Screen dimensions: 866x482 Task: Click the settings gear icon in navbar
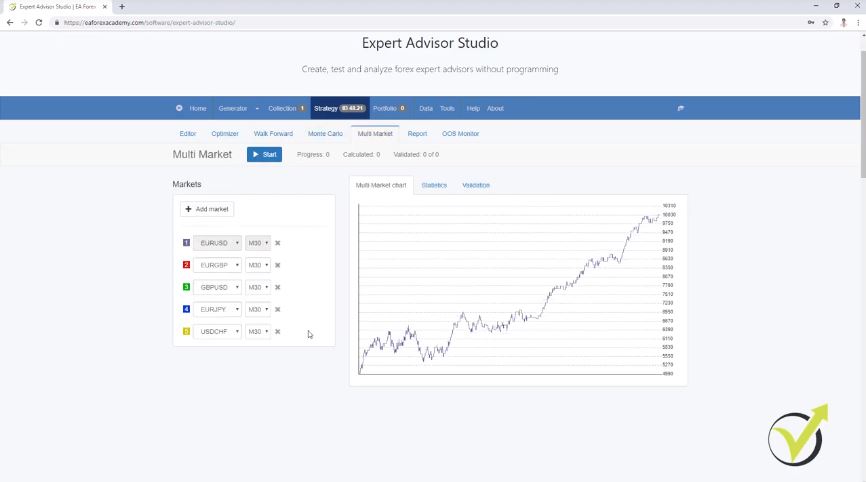[x=179, y=108]
